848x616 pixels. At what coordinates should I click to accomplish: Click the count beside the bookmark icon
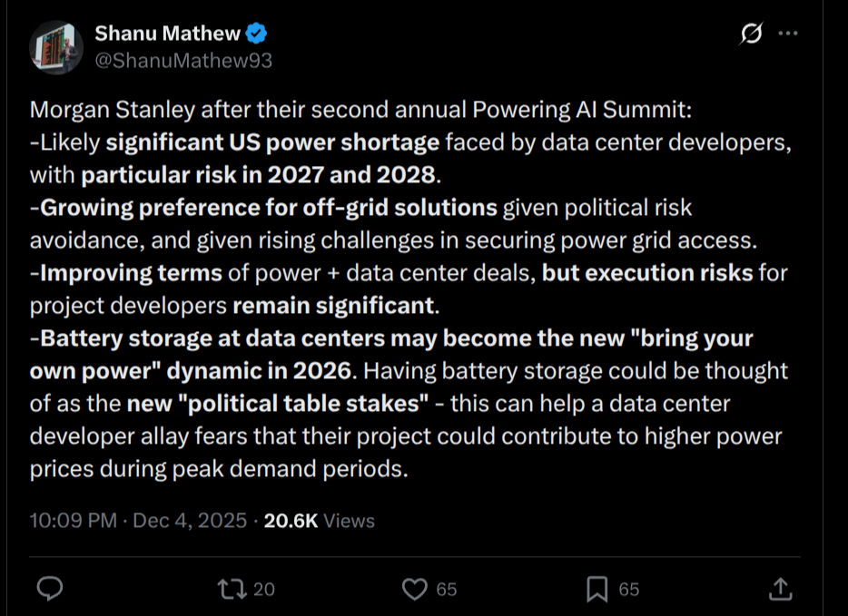tap(629, 590)
